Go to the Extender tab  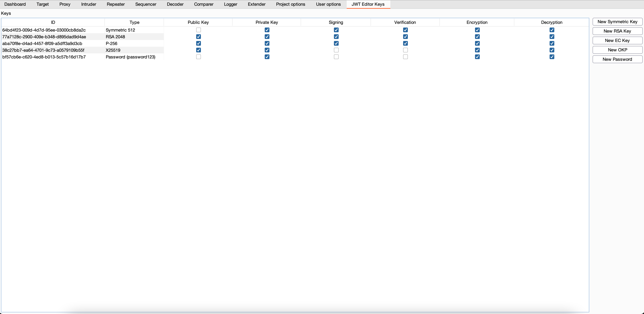256,4
